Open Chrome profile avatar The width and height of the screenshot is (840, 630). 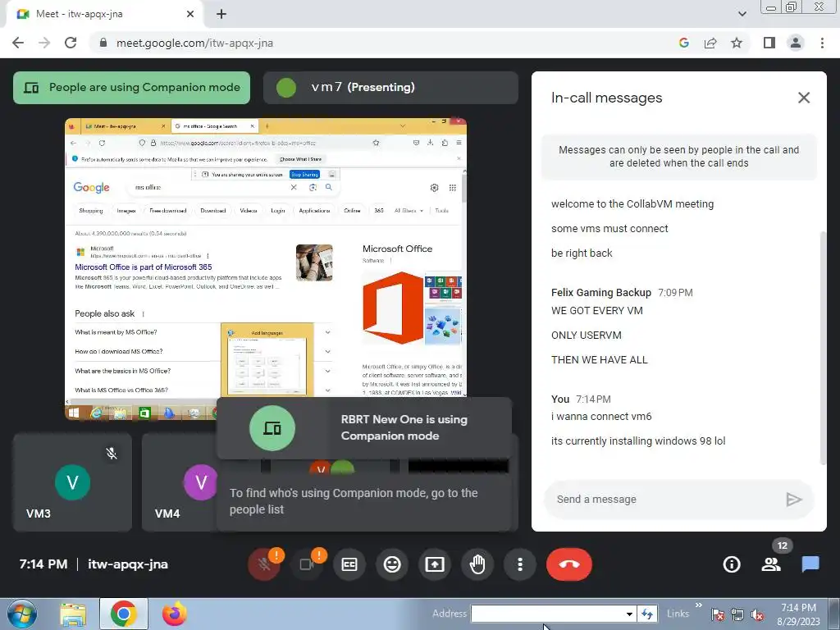[796, 43]
